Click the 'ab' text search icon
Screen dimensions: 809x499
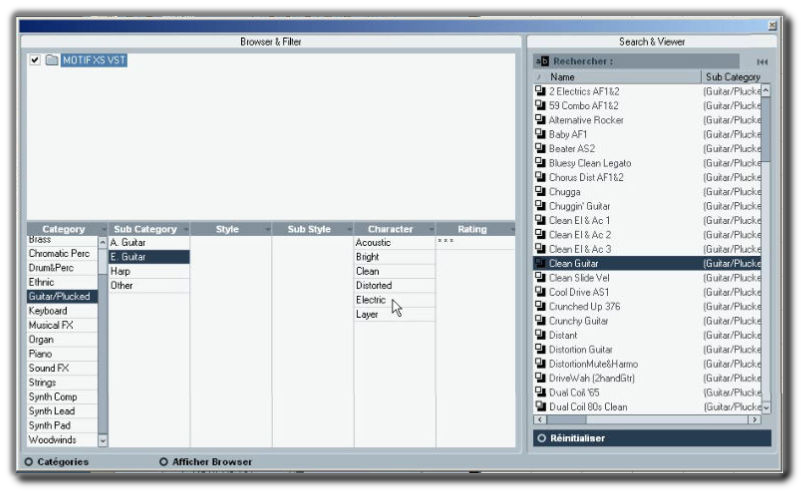pos(544,61)
